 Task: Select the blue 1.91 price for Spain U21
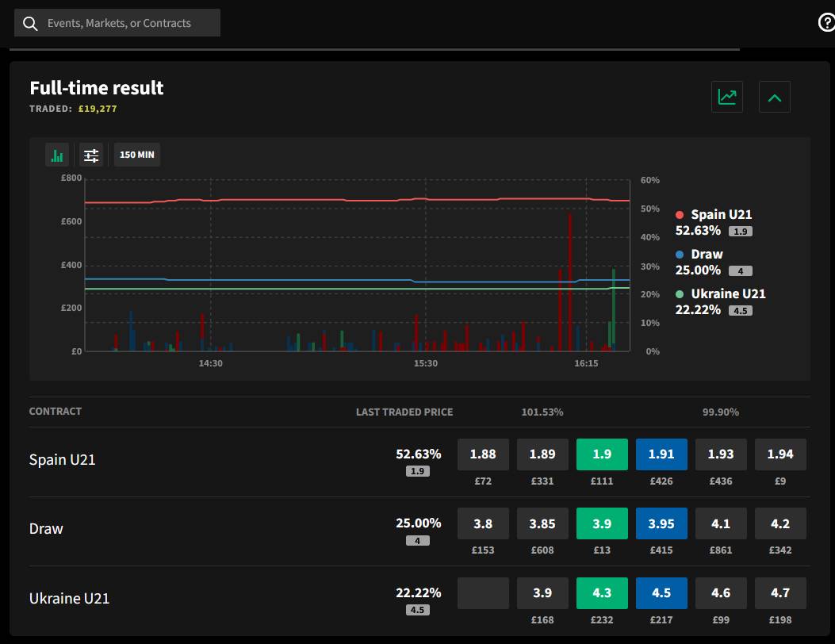661,454
